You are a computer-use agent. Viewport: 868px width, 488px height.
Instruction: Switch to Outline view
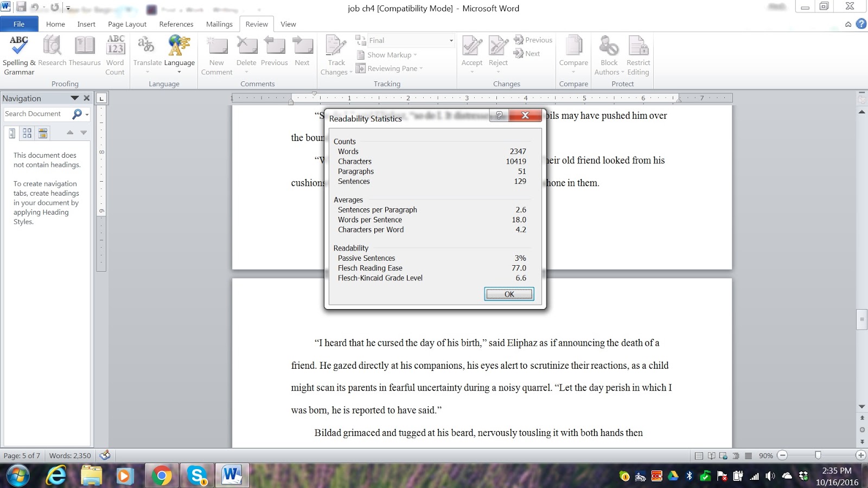pos(736,455)
